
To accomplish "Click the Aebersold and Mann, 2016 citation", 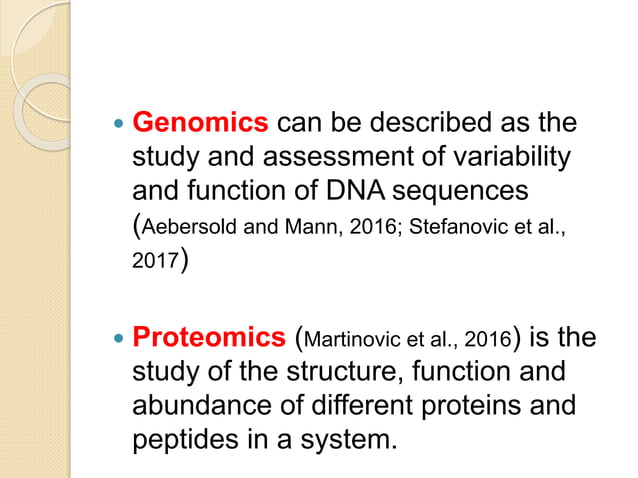I will 269,226.
